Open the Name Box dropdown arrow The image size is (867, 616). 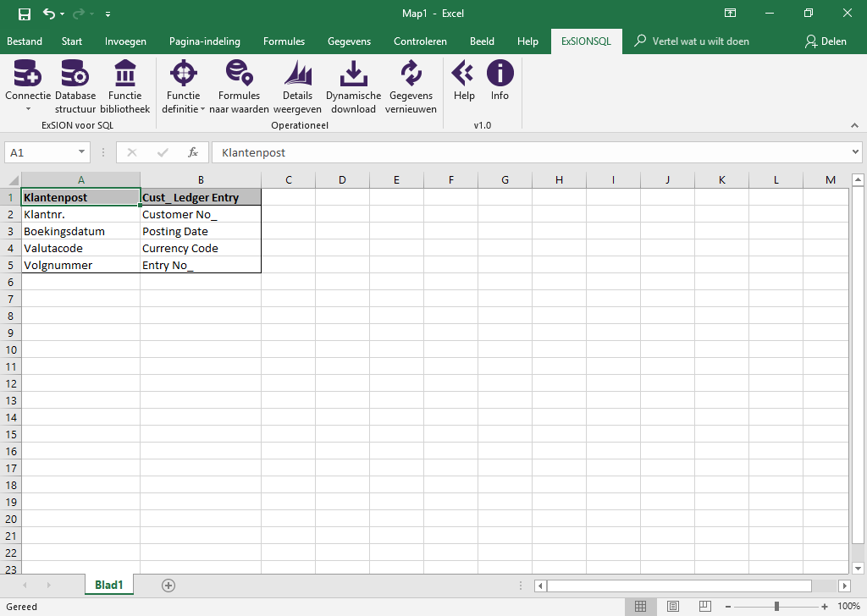81,152
